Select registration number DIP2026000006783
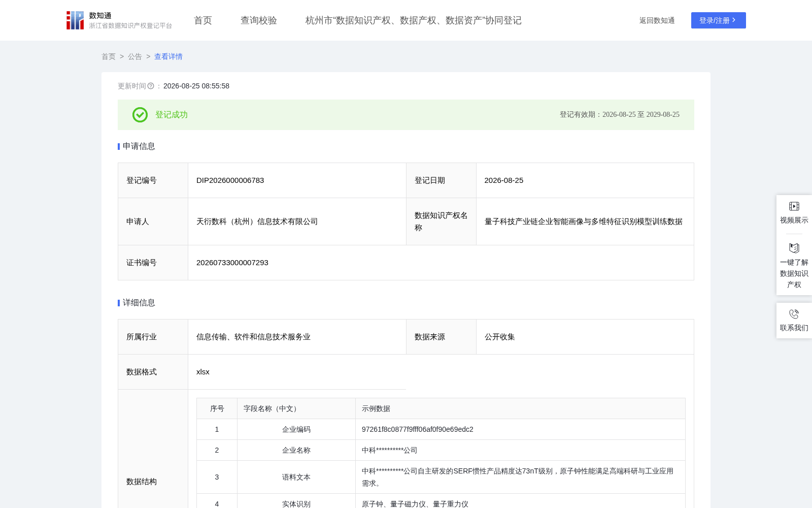 click(x=230, y=180)
